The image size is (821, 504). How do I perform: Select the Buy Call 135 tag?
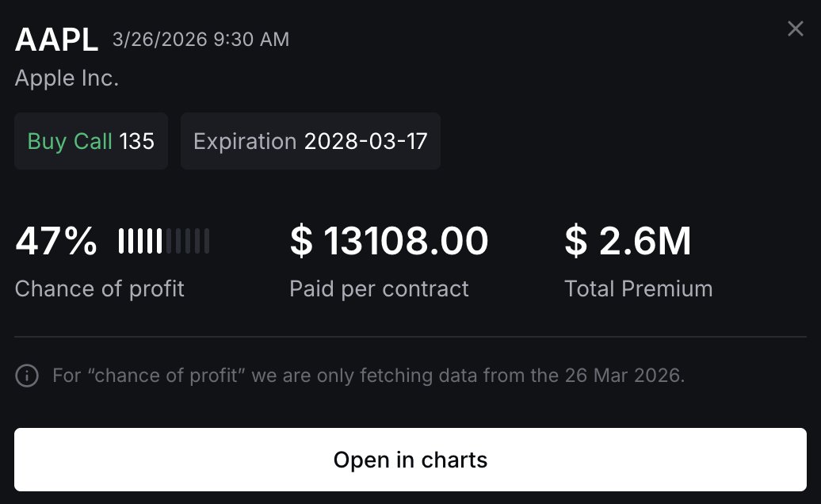91,141
